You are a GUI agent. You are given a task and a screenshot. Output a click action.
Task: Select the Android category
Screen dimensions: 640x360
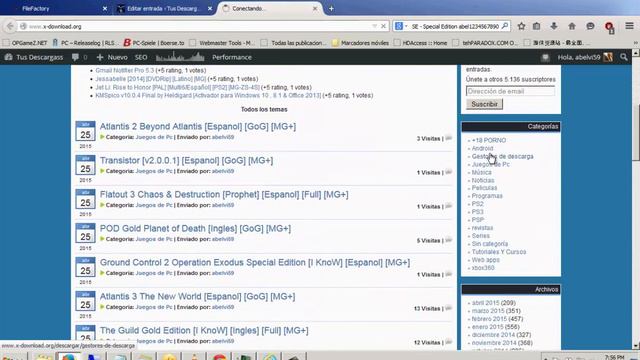click(x=482, y=148)
